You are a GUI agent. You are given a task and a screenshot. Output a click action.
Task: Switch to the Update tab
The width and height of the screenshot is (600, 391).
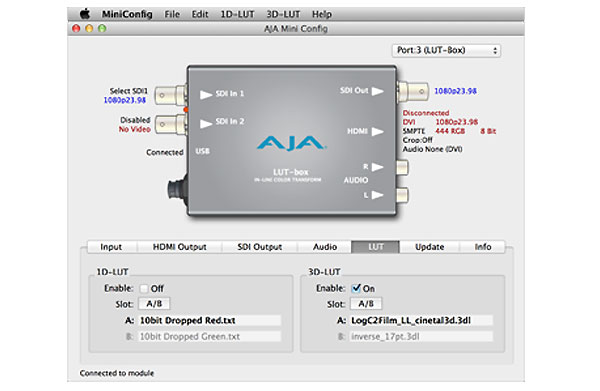coord(429,247)
